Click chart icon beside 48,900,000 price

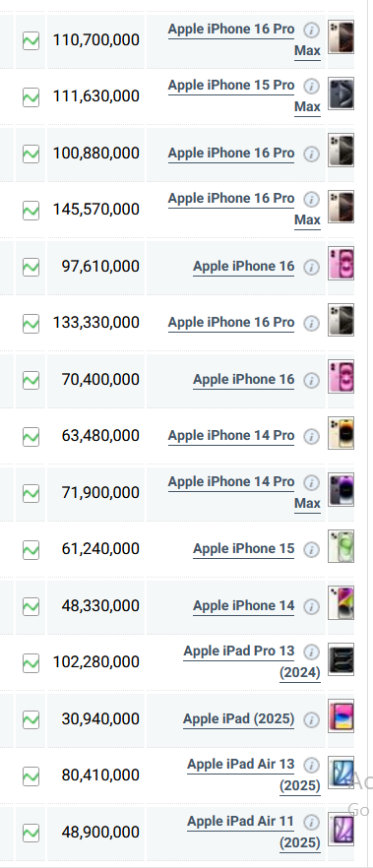[31, 833]
